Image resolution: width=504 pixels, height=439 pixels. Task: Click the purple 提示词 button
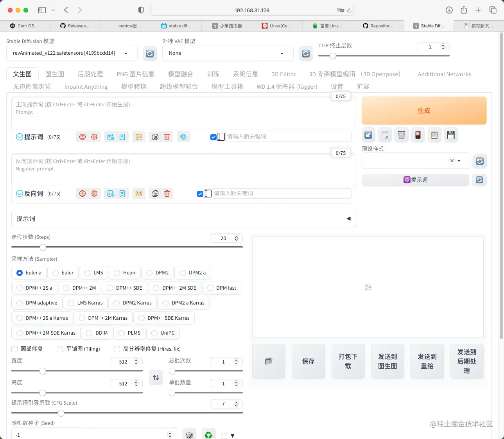point(415,180)
